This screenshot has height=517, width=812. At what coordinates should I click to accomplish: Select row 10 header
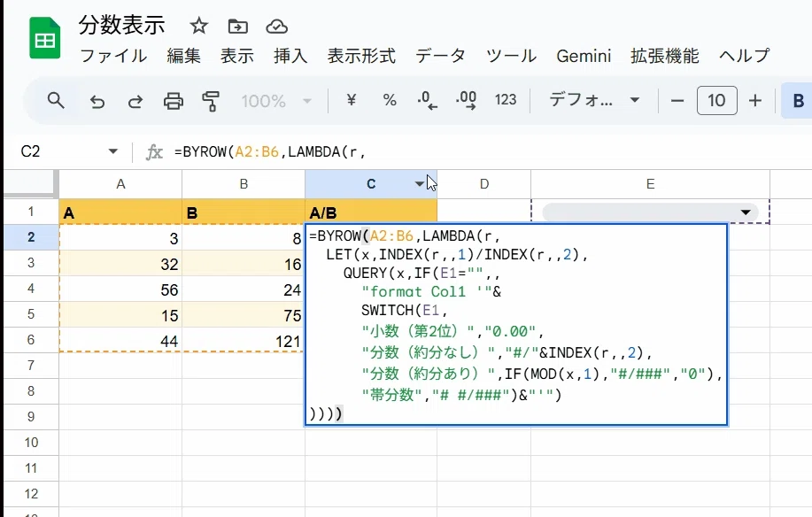(31, 443)
